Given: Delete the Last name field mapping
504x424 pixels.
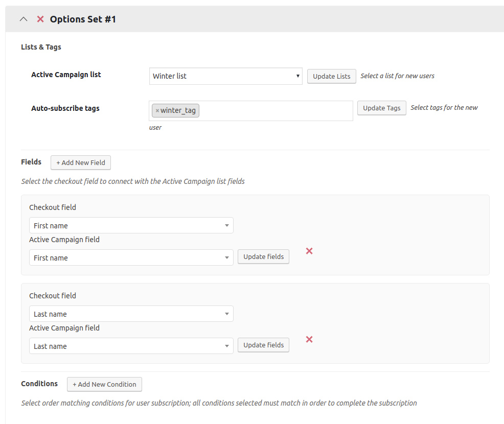Looking at the screenshot, I should click(x=309, y=339).
